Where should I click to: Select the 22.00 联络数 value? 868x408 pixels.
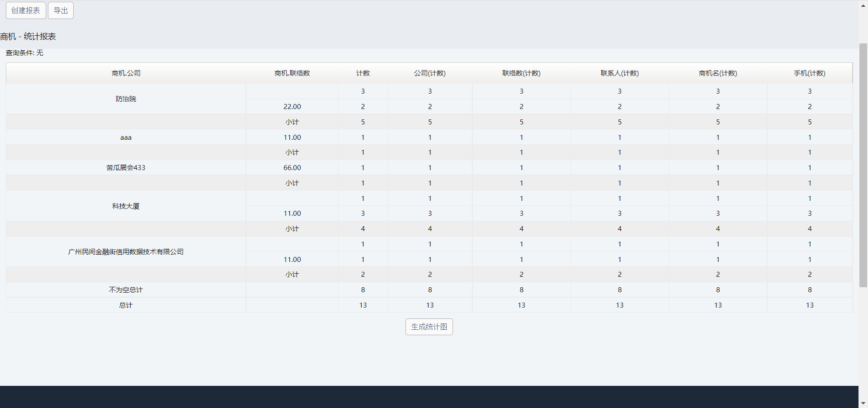pyautogui.click(x=292, y=106)
